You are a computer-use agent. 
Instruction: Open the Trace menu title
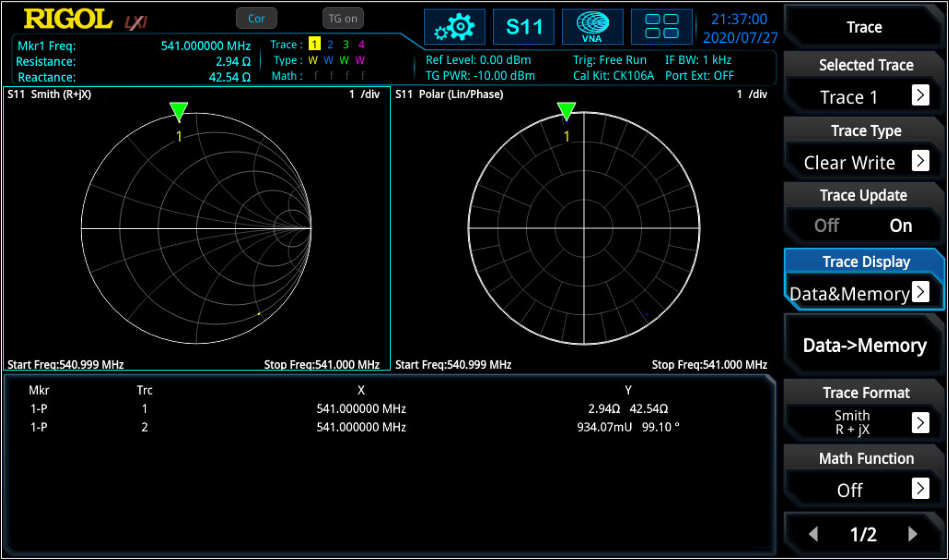(863, 27)
